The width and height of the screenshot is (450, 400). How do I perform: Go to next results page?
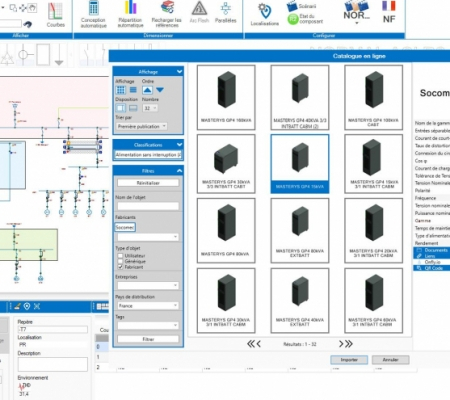coord(341,344)
